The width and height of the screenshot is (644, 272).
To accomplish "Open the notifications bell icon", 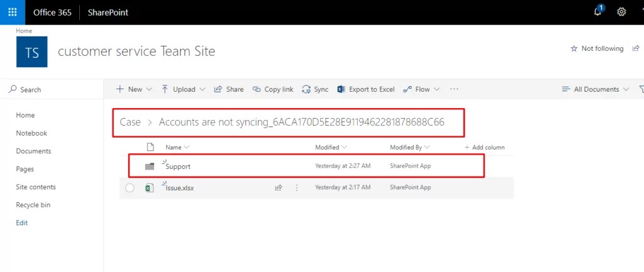I will pyautogui.click(x=599, y=11).
